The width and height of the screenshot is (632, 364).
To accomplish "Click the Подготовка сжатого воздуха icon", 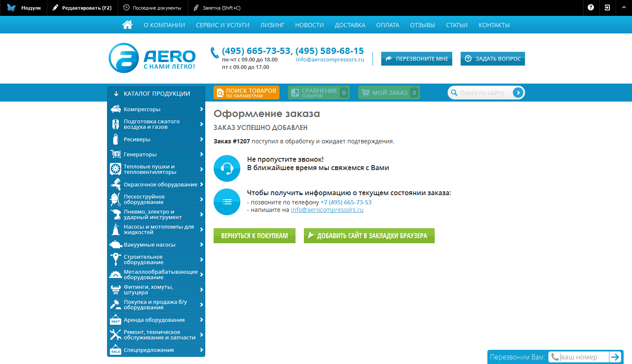I will (x=115, y=124).
